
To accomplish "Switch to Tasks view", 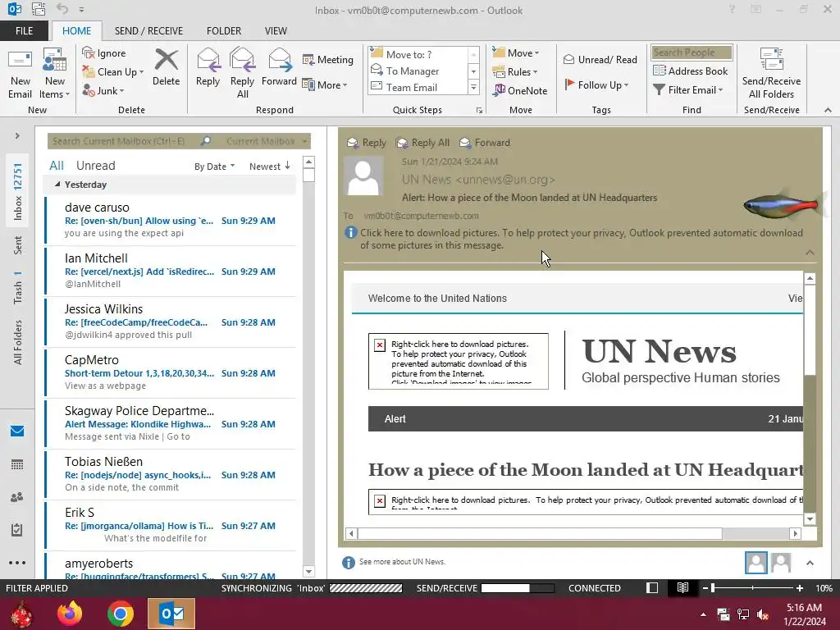I will (17, 530).
